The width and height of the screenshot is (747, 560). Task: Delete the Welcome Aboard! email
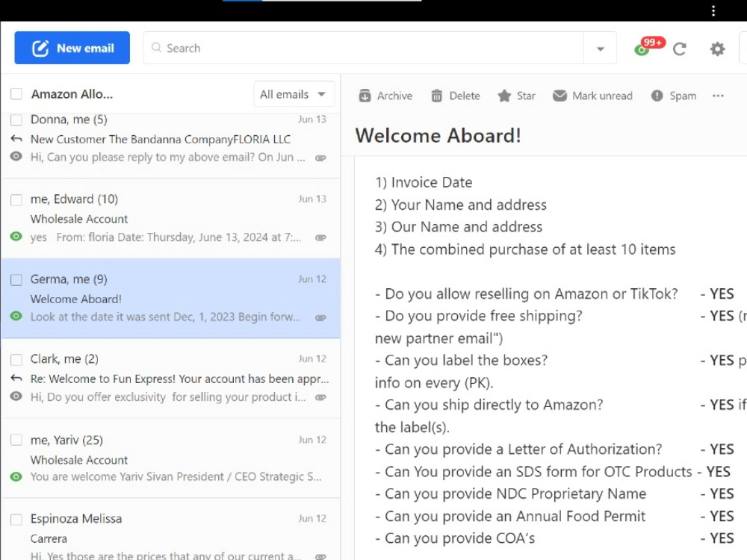click(x=456, y=96)
